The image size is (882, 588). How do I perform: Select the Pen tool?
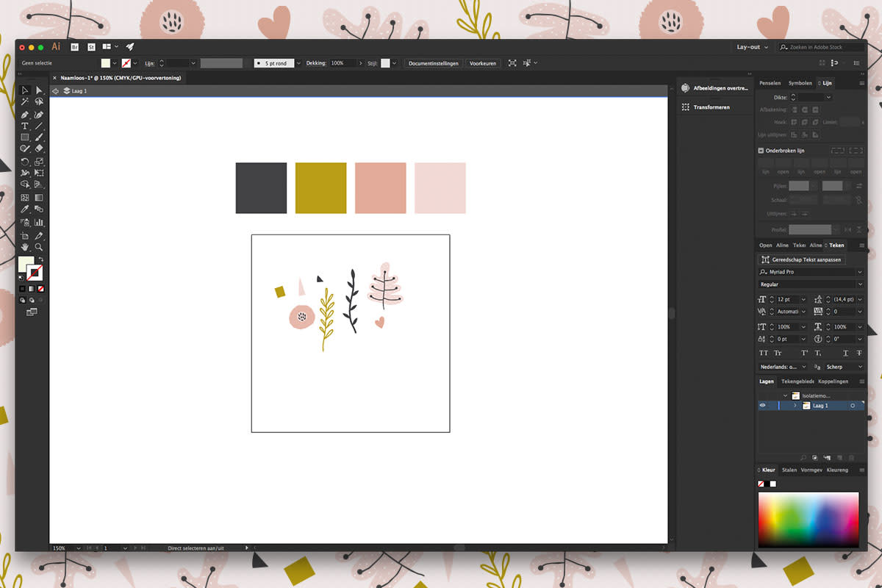tap(25, 114)
